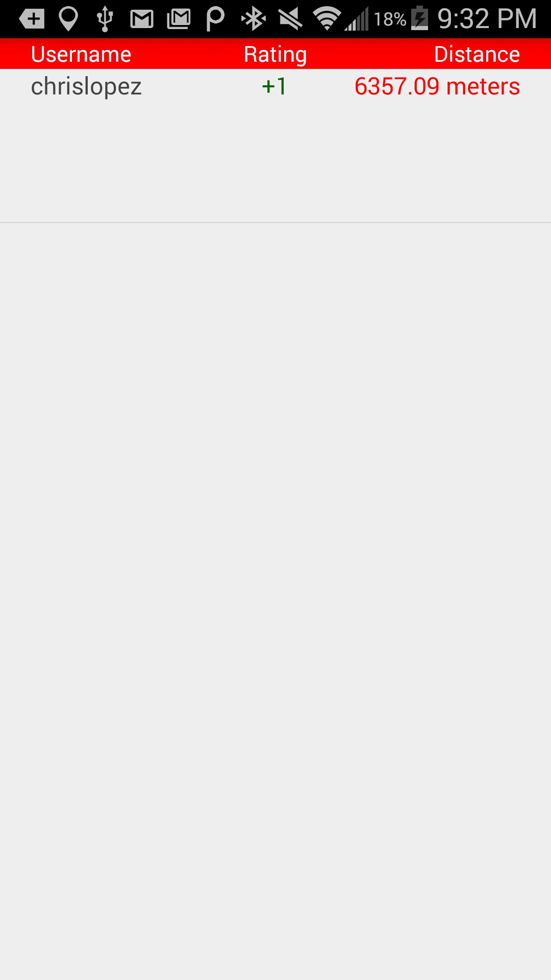551x980 pixels.
Task: Tap the 18% battery percentage
Action: coord(390,19)
